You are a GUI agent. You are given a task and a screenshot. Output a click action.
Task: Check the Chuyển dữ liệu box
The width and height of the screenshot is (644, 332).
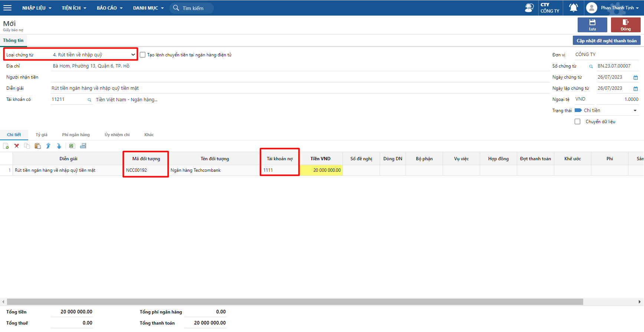(x=577, y=122)
